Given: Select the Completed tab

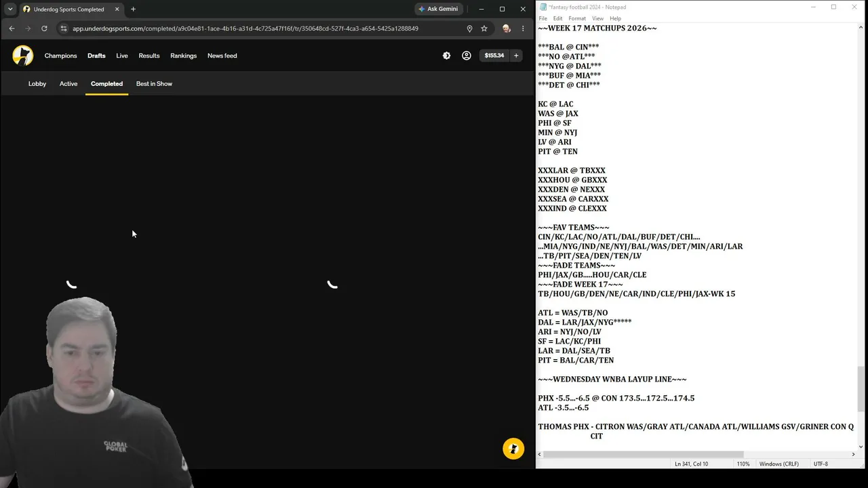Looking at the screenshot, I should click(x=107, y=83).
